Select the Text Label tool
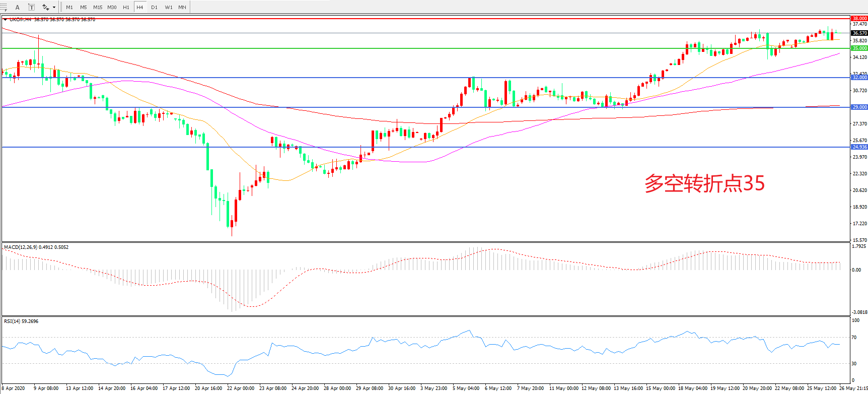Image resolution: width=868 pixels, height=394 pixels. pos(31,7)
